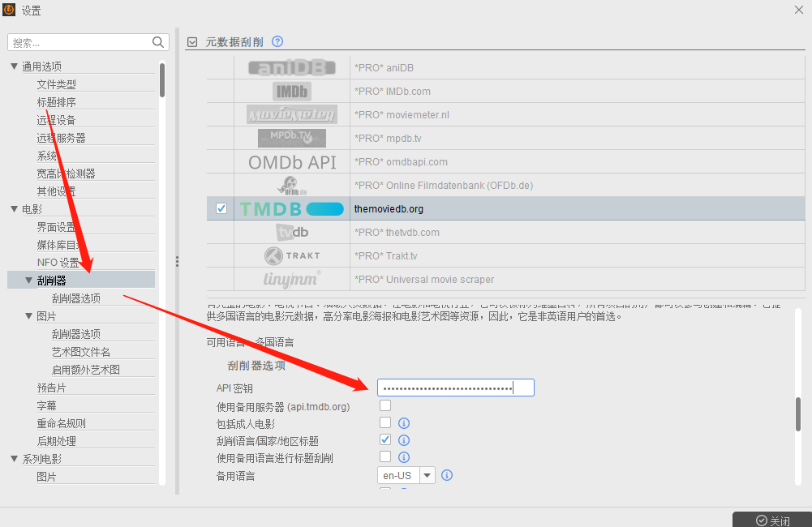
Task: Open 字幕 settings
Action: (46, 405)
